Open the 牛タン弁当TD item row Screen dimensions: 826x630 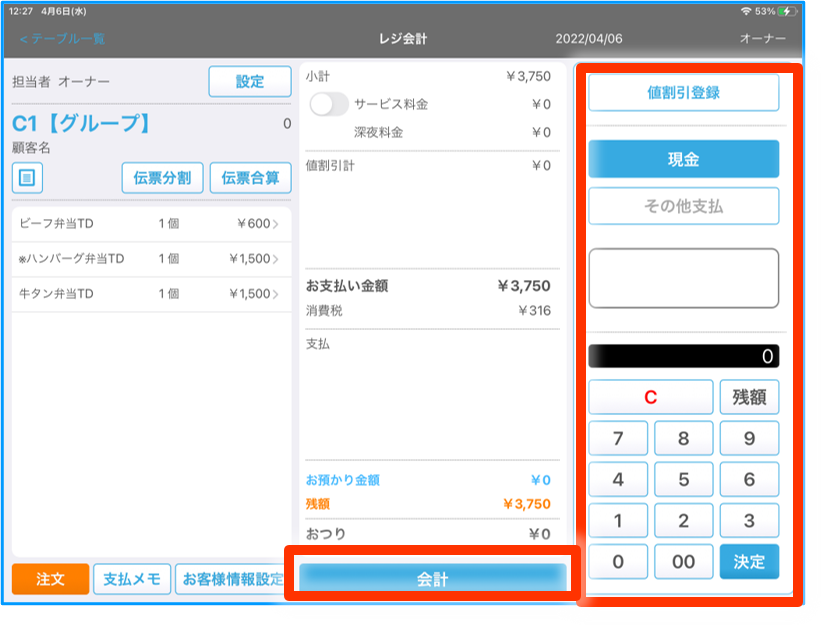[151, 294]
